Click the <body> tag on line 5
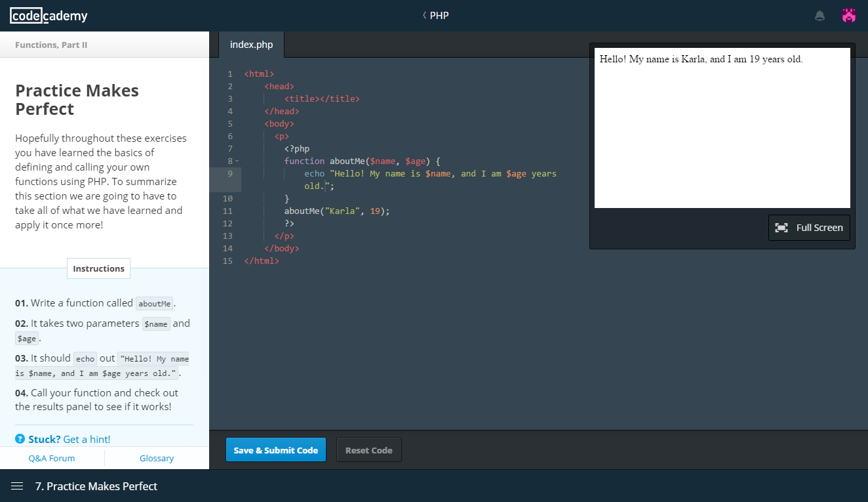 (279, 123)
